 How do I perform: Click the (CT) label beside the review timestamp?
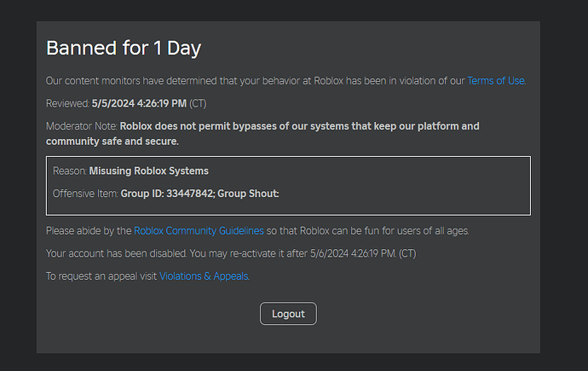[x=198, y=103]
